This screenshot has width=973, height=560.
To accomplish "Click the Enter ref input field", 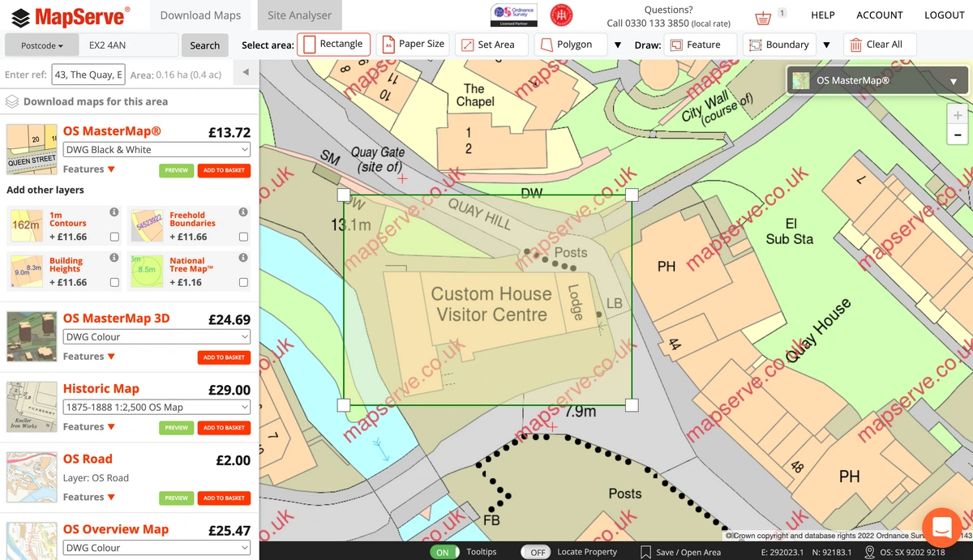I will click(88, 75).
